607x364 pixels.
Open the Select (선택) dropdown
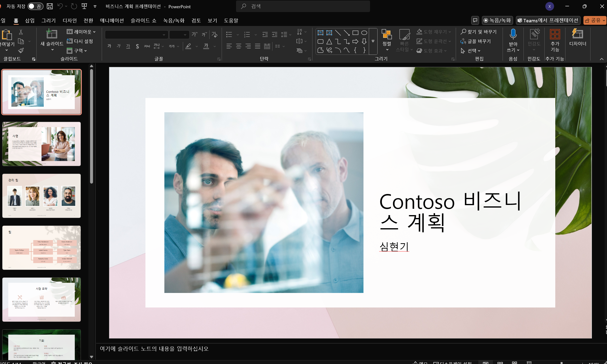point(470,50)
